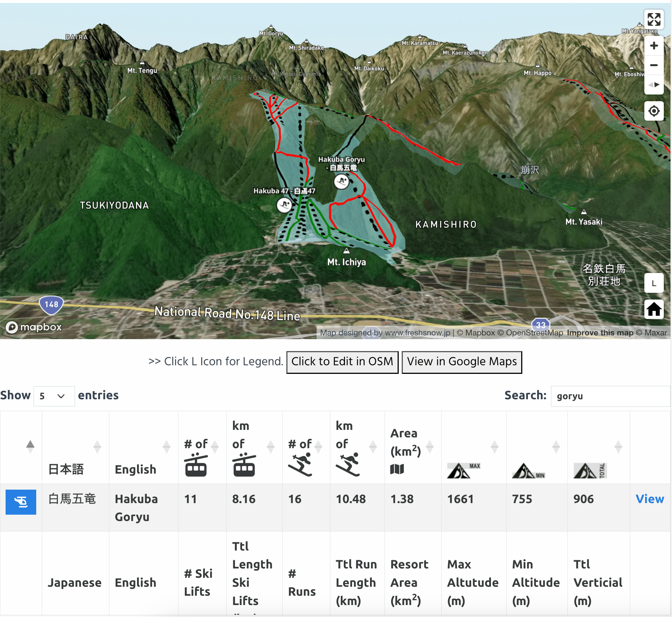The height and width of the screenshot is (617, 672).
Task: Reset map view with the home icon
Action: click(x=654, y=310)
